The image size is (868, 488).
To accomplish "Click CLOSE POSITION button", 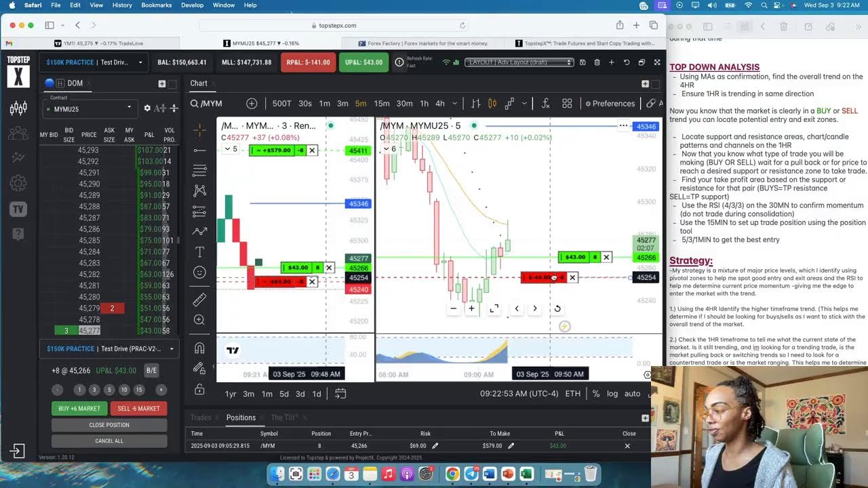I will point(109,425).
